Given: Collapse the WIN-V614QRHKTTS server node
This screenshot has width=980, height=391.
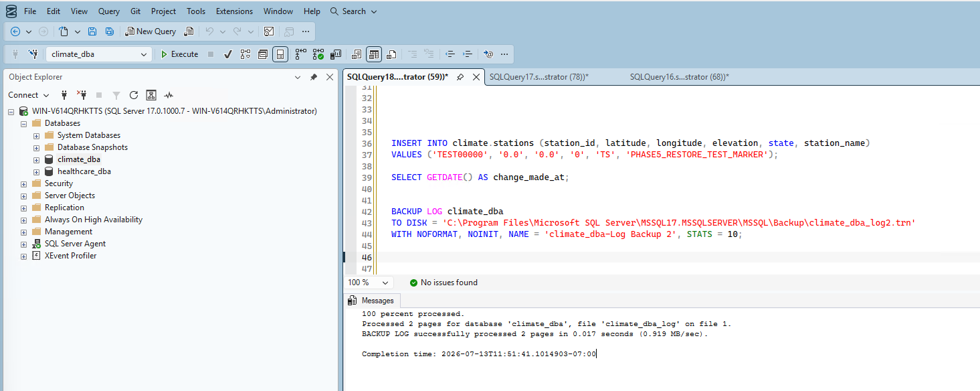Looking at the screenshot, I should [x=11, y=111].
